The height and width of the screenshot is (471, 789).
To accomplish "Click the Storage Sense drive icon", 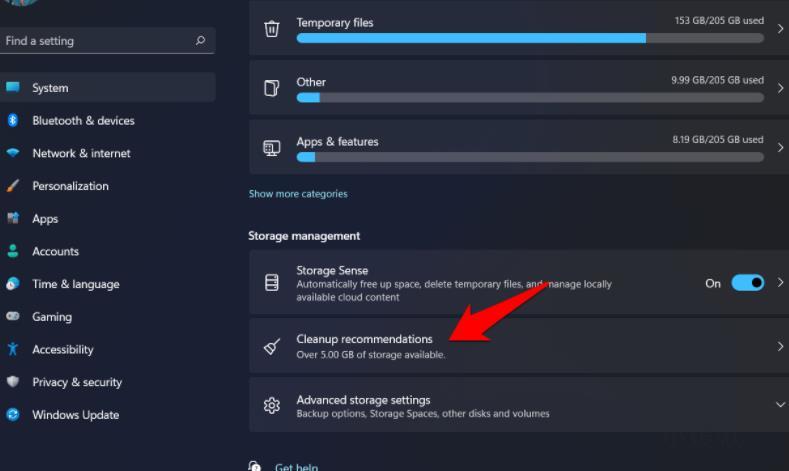I will [x=271, y=283].
